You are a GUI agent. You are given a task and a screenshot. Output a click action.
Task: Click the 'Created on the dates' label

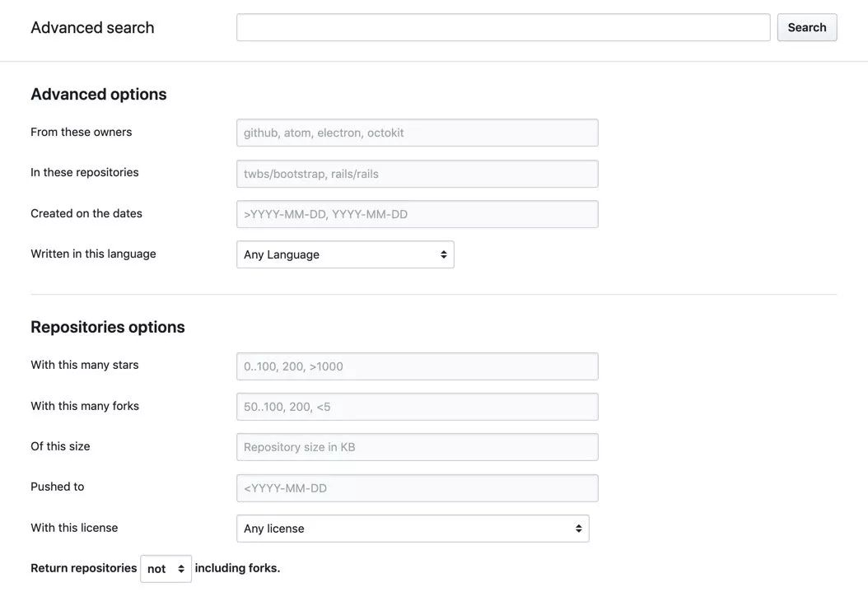(x=86, y=213)
